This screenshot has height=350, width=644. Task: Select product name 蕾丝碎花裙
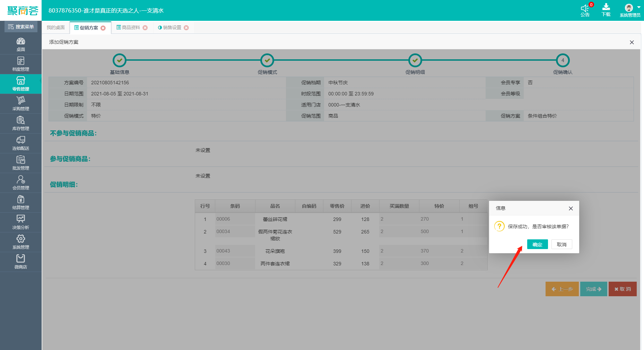275,219
